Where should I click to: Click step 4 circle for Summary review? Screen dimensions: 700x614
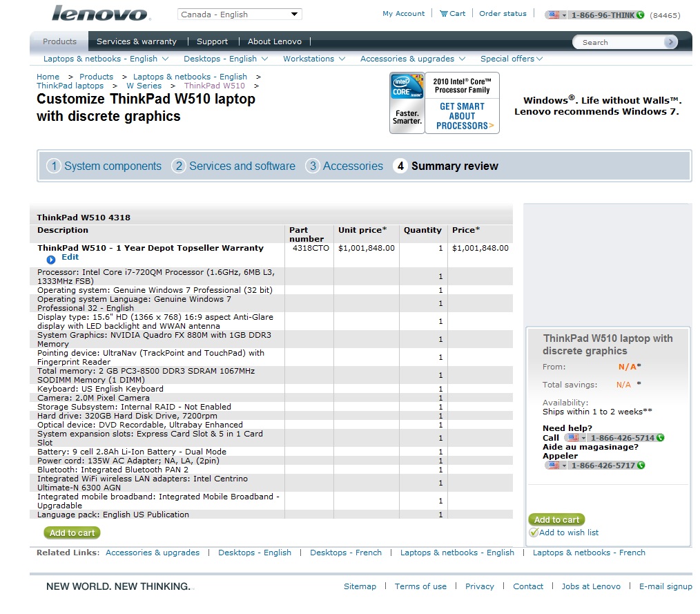(x=400, y=166)
